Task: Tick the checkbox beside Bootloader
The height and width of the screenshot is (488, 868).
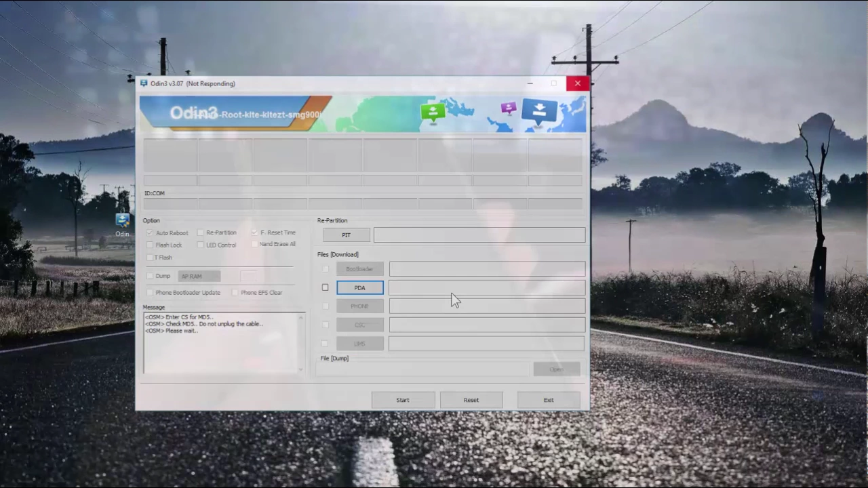Action: pyautogui.click(x=325, y=269)
